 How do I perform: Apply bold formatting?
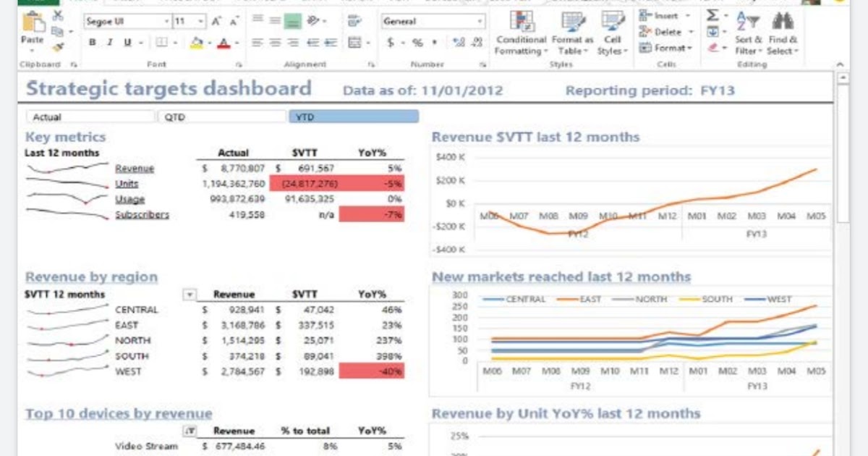[92, 42]
